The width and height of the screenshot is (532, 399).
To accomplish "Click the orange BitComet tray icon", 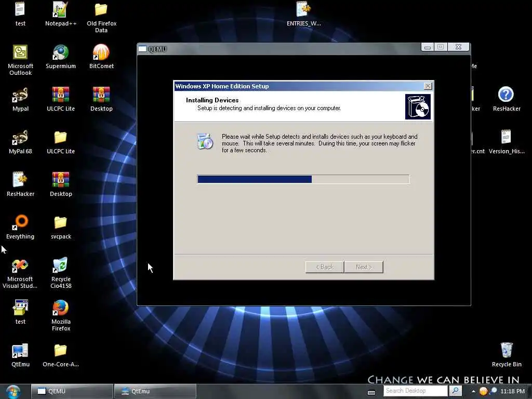I will (483, 391).
